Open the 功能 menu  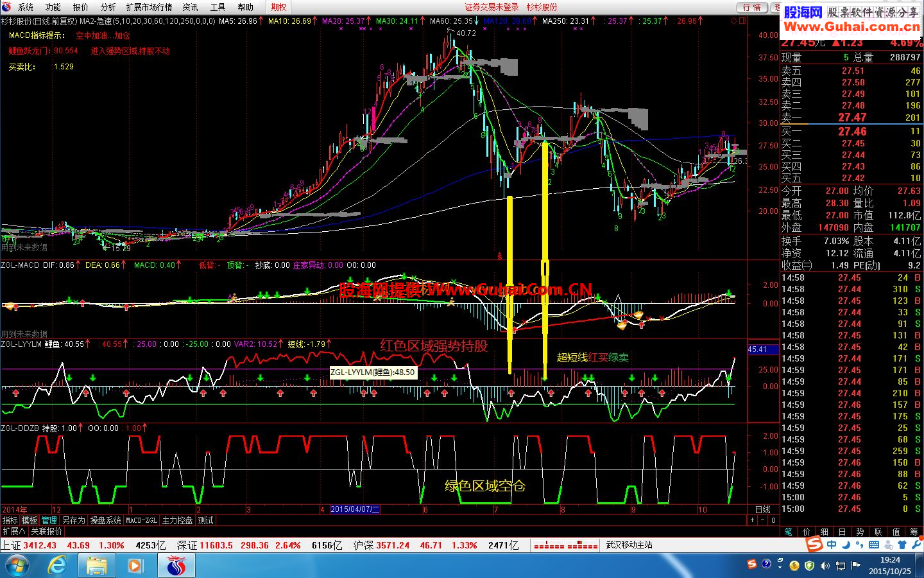point(53,7)
